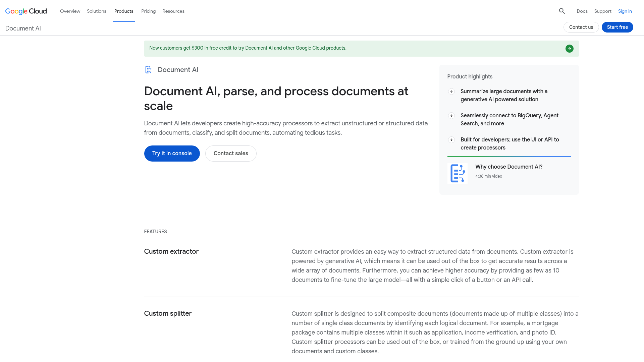Open the Solutions menu

(x=97, y=11)
